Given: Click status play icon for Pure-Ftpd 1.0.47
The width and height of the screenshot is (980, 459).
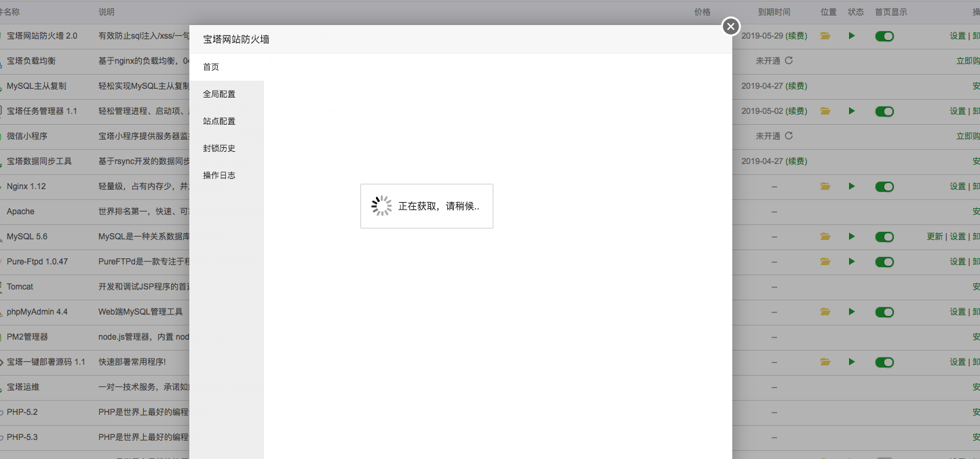Looking at the screenshot, I should (x=852, y=262).
